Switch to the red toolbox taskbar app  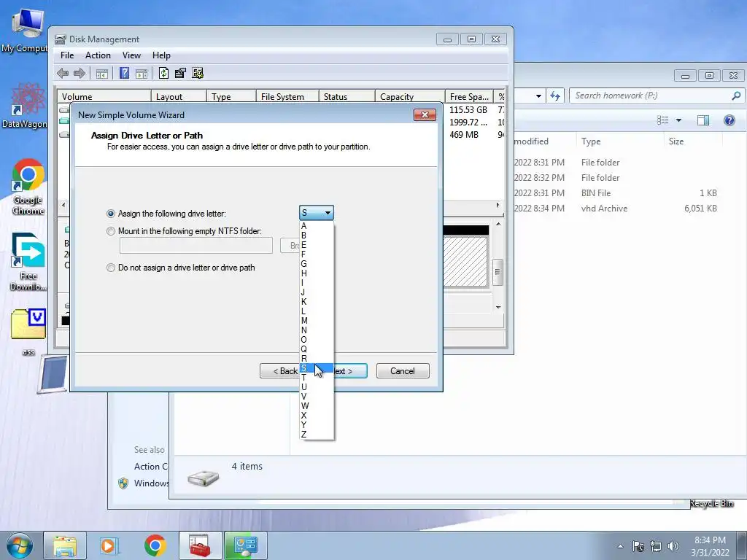click(x=200, y=545)
